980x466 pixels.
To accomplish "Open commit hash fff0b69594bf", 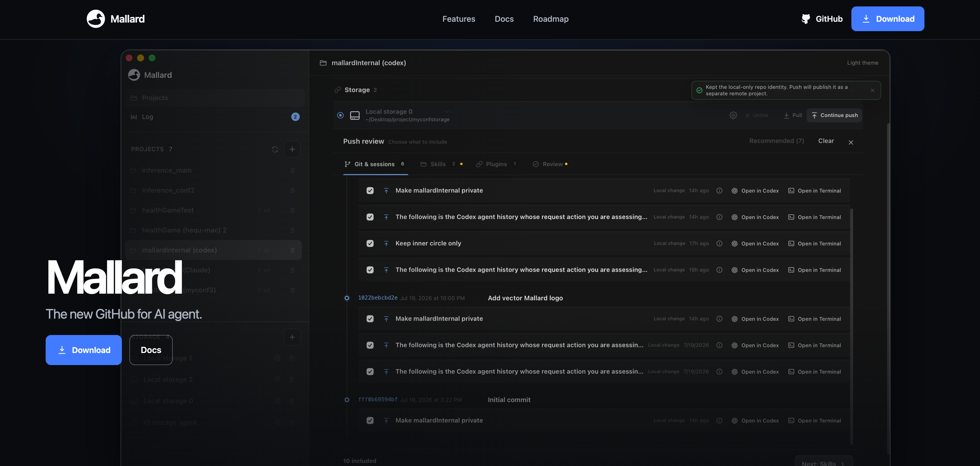I will (378, 399).
